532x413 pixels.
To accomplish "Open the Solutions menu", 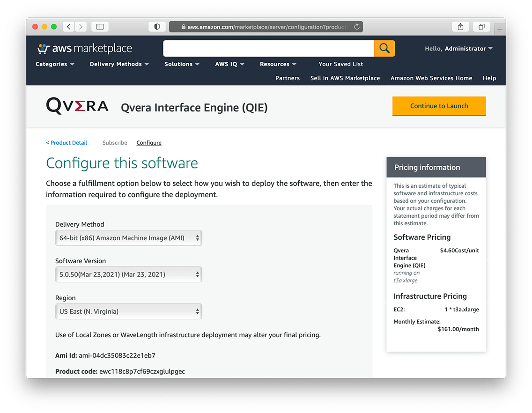I will click(182, 64).
